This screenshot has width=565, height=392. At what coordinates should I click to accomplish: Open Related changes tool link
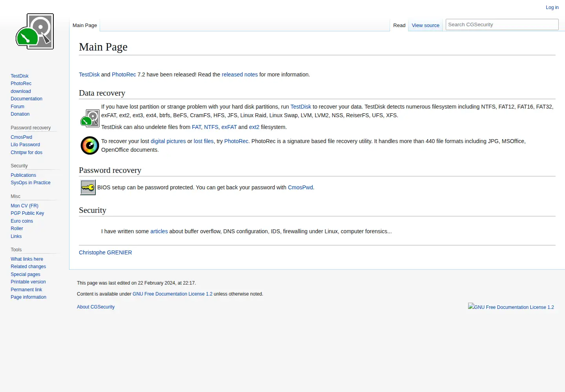[28, 267]
